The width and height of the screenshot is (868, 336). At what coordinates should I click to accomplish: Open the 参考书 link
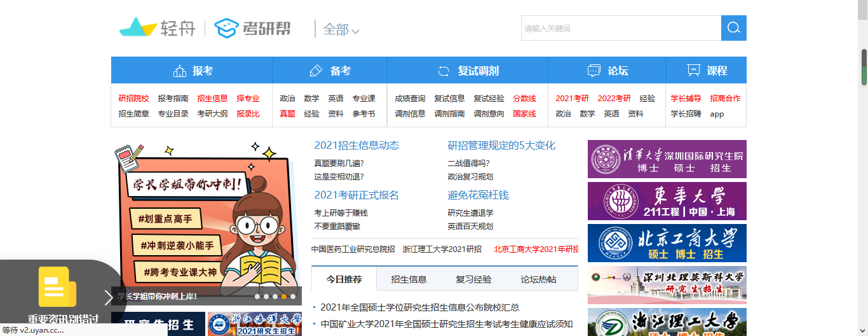363,114
